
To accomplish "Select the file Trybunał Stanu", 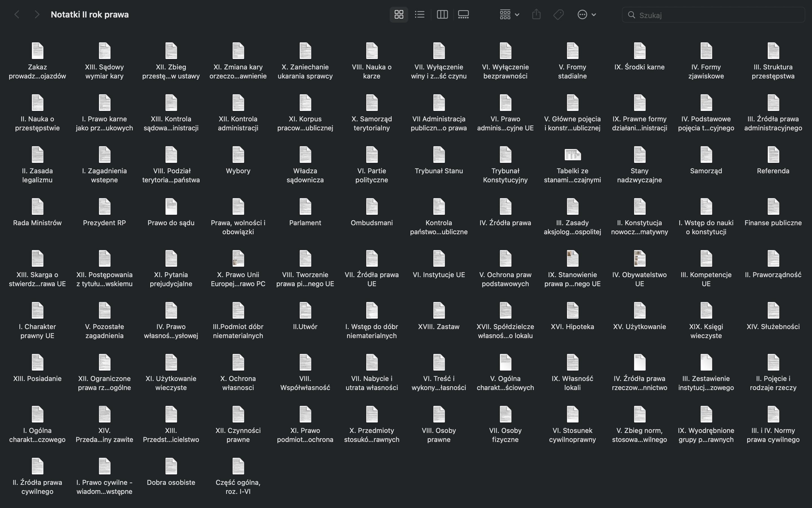I will [439, 161].
